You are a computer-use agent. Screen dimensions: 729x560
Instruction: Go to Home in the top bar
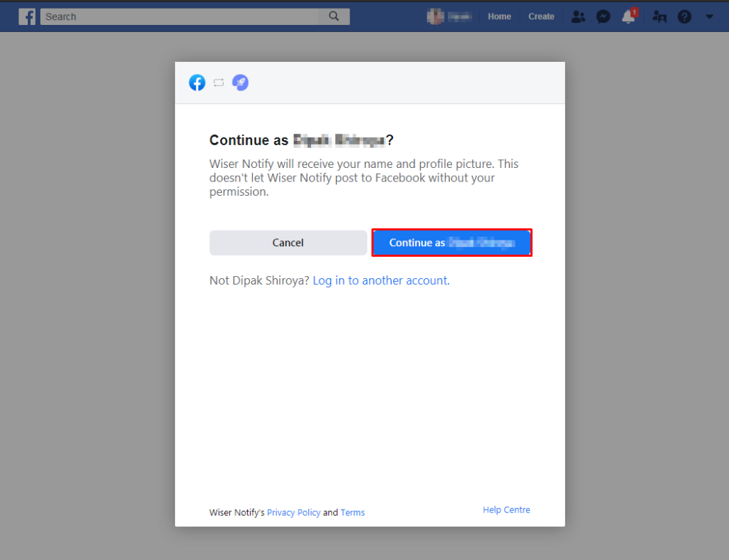tap(499, 17)
